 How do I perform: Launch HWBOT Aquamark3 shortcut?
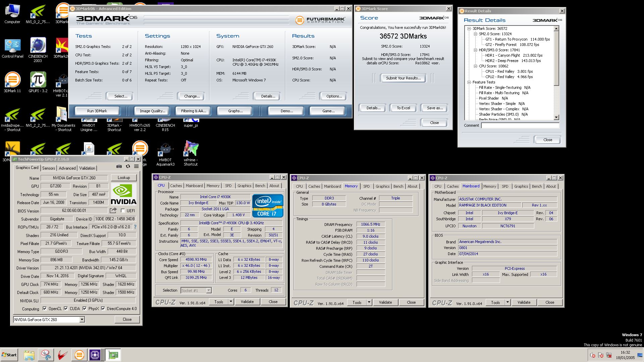(165, 154)
